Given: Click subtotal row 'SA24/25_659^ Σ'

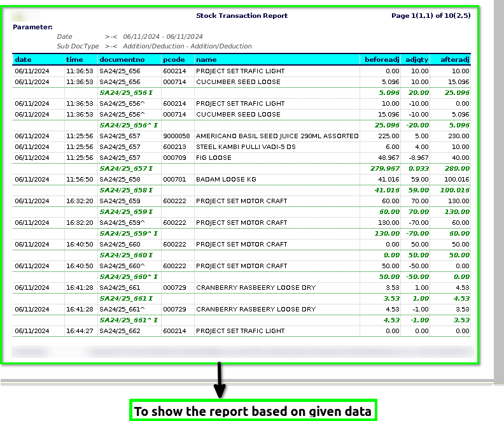Looking at the screenshot, I should click(241, 234).
